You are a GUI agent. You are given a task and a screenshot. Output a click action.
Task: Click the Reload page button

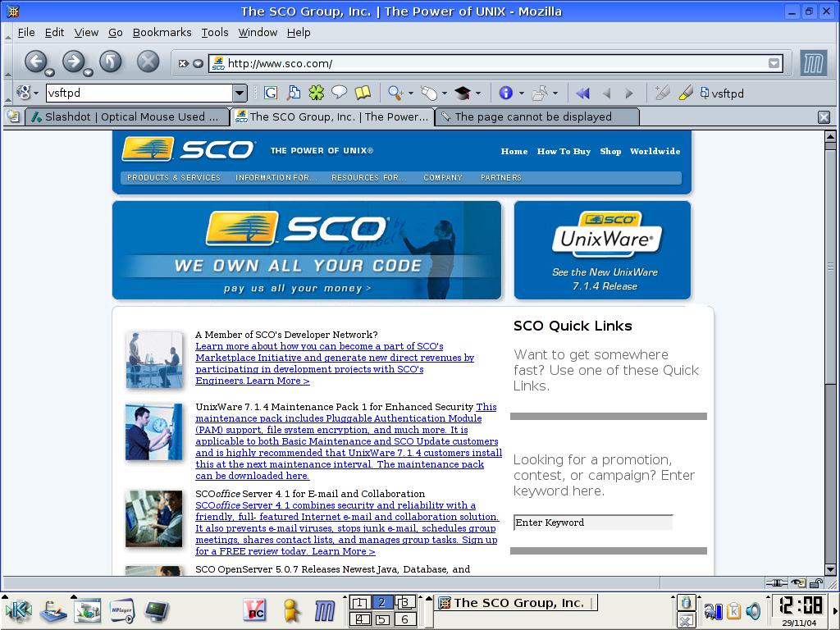111,61
